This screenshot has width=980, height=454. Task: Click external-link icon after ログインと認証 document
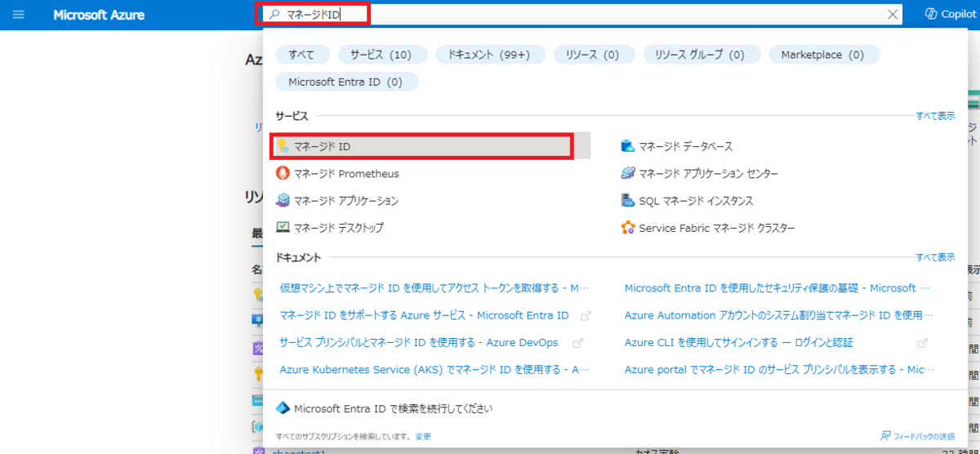pyautogui.click(x=923, y=343)
